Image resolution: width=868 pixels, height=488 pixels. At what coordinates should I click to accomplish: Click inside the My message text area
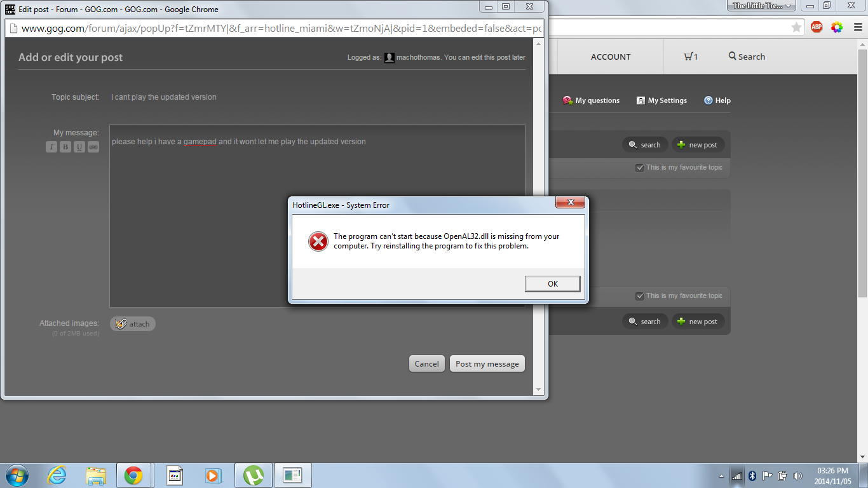point(317,216)
